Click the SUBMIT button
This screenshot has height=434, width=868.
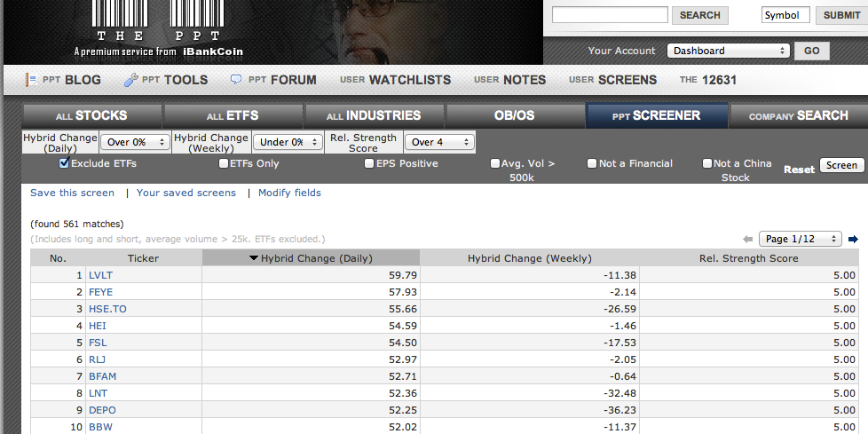841,15
